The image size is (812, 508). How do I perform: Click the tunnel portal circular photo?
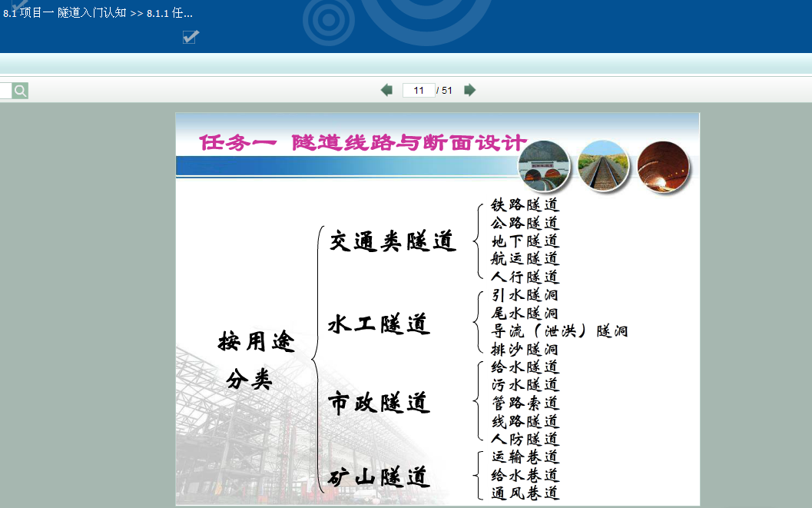click(x=543, y=167)
